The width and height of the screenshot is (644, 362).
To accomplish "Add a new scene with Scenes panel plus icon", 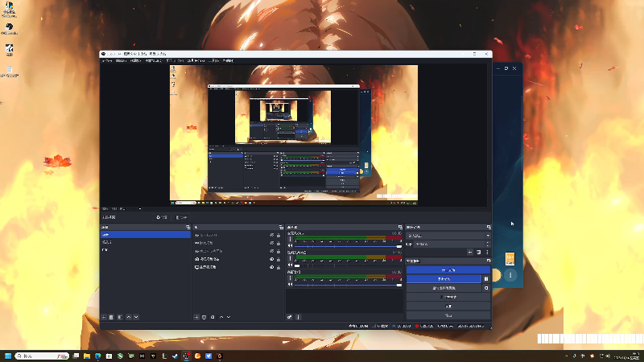I will click(104, 317).
